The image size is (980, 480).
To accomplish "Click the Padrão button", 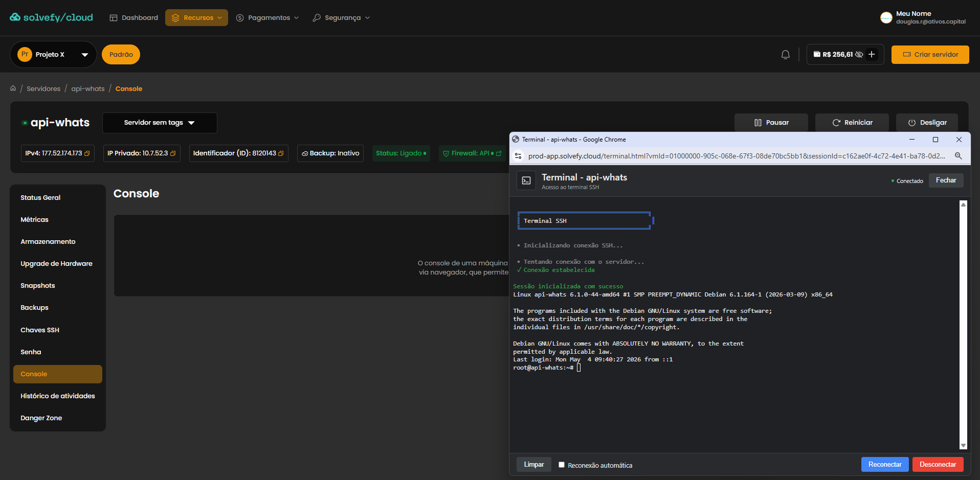I will click(x=121, y=54).
